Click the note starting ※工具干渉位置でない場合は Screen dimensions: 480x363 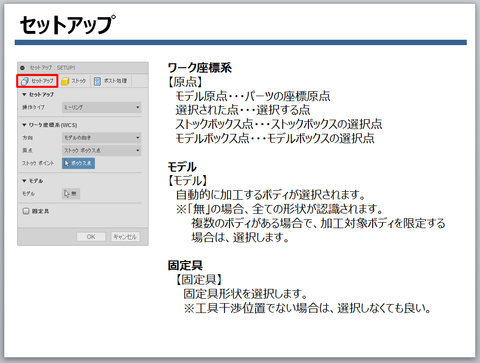click(307, 308)
